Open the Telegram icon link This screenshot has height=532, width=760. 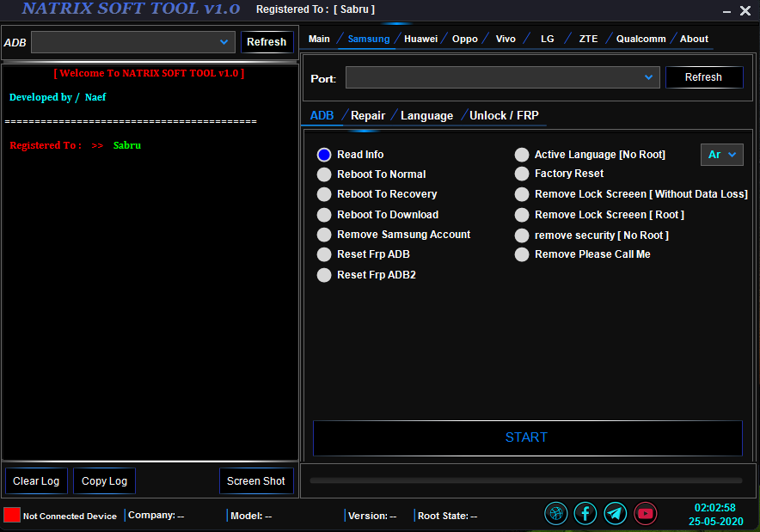pyautogui.click(x=615, y=513)
